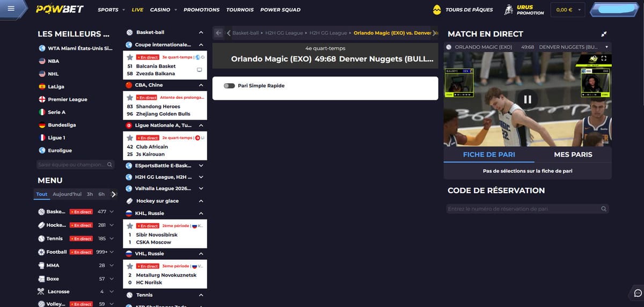Screen dimensions: 644x307
Task: Click the Lacrosse sticks icon in menu
Action: pyautogui.click(x=41, y=291)
